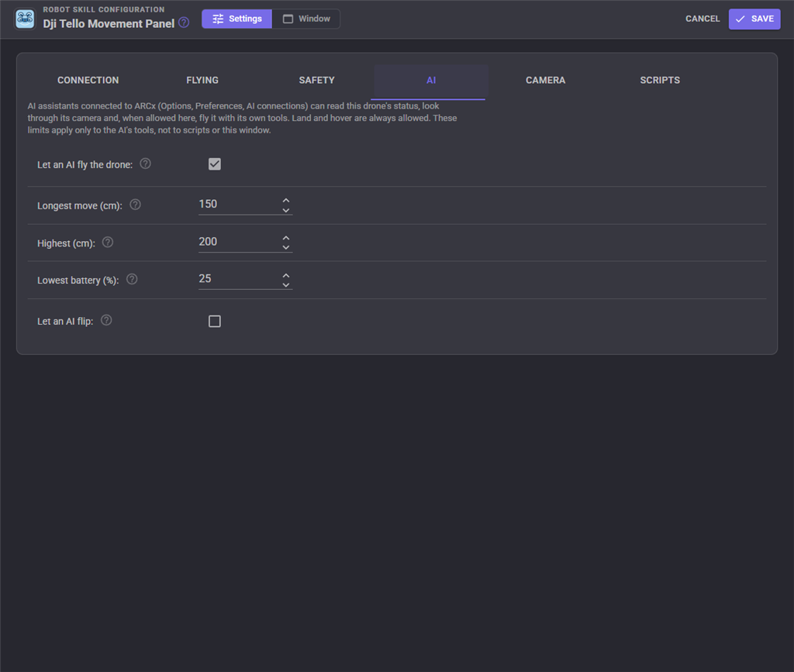Select the Settings view button

(x=237, y=19)
